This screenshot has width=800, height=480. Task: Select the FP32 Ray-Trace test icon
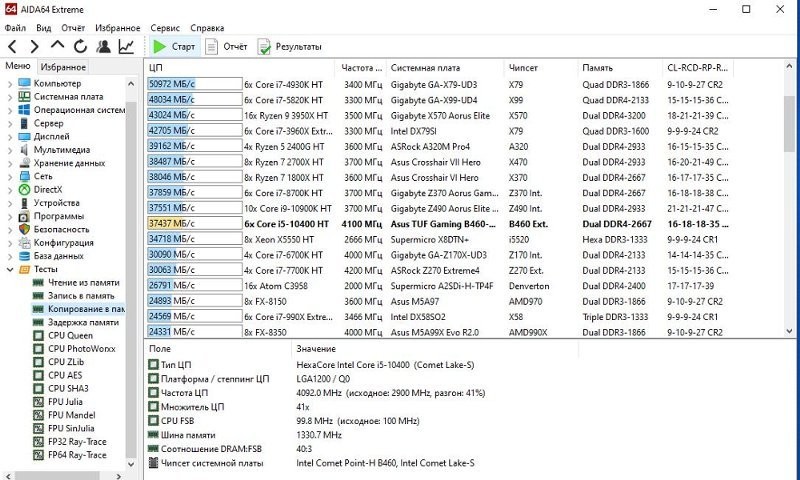tap(38, 441)
